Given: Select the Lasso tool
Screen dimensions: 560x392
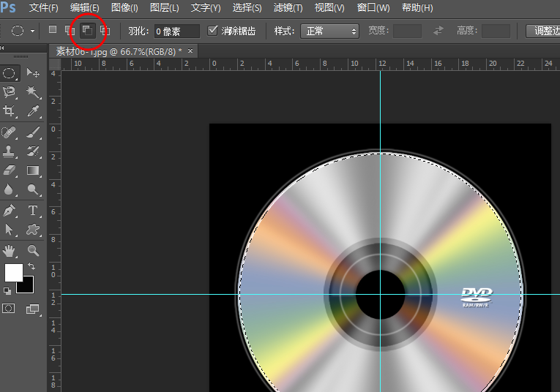Looking at the screenshot, I should point(9,92).
